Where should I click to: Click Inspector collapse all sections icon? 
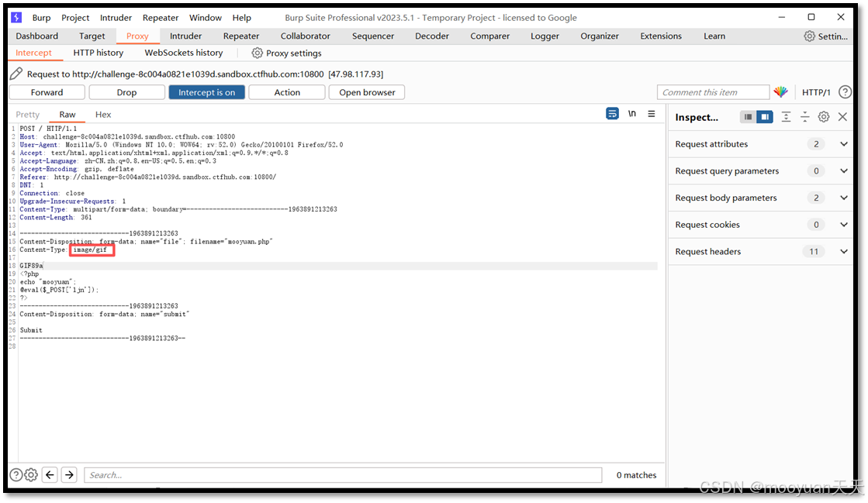(x=805, y=117)
